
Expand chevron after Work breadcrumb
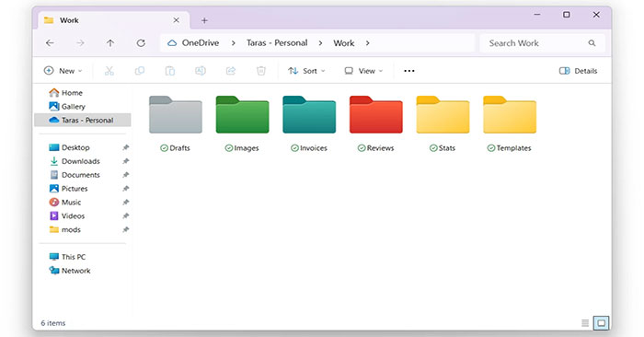pos(368,42)
